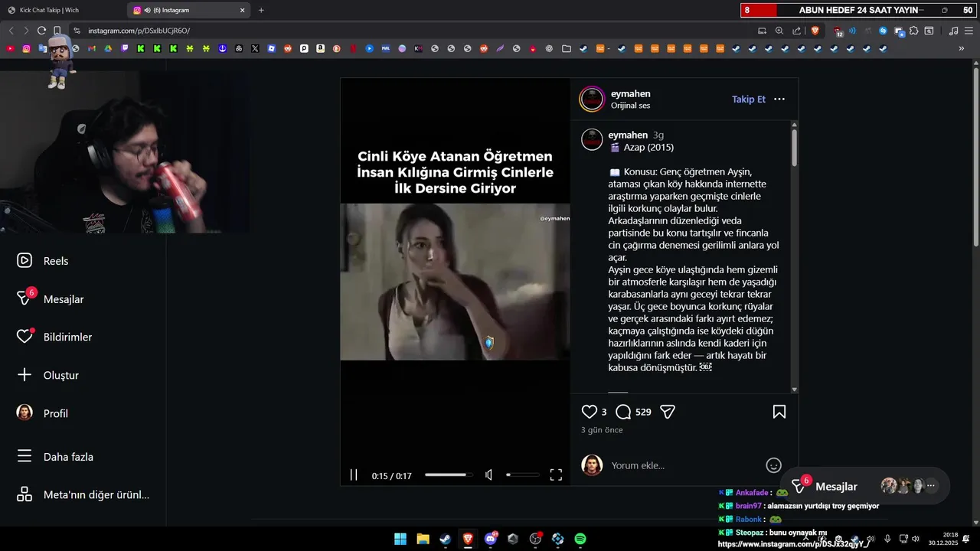Open the Amazon bookmark
980x551 pixels.
[321, 48]
